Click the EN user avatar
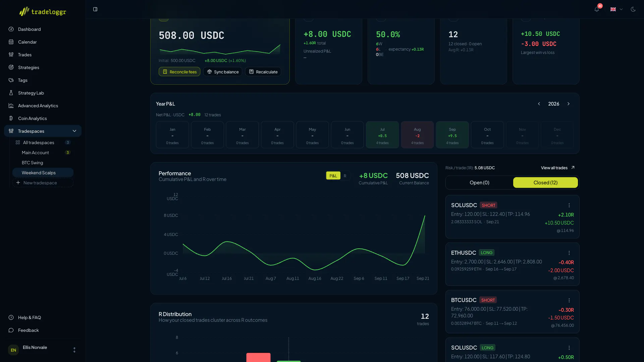The height and width of the screenshot is (362, 644). click(x=13, y=350)
